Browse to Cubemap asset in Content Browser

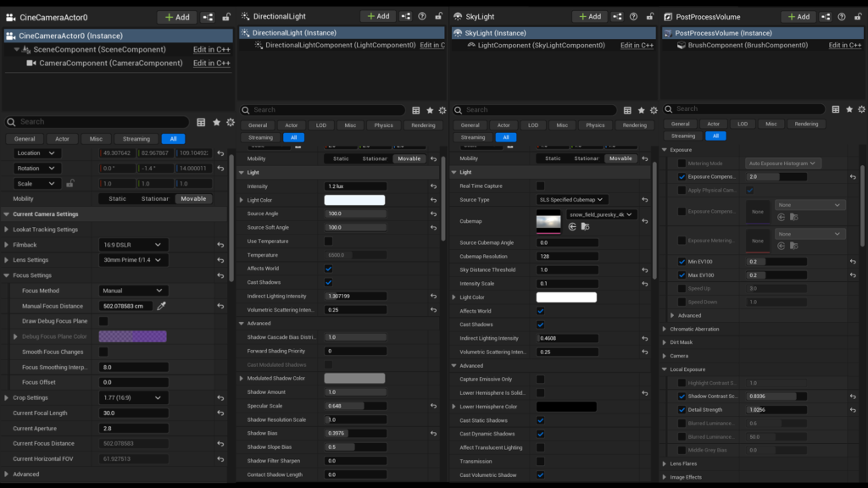[585, 227]
